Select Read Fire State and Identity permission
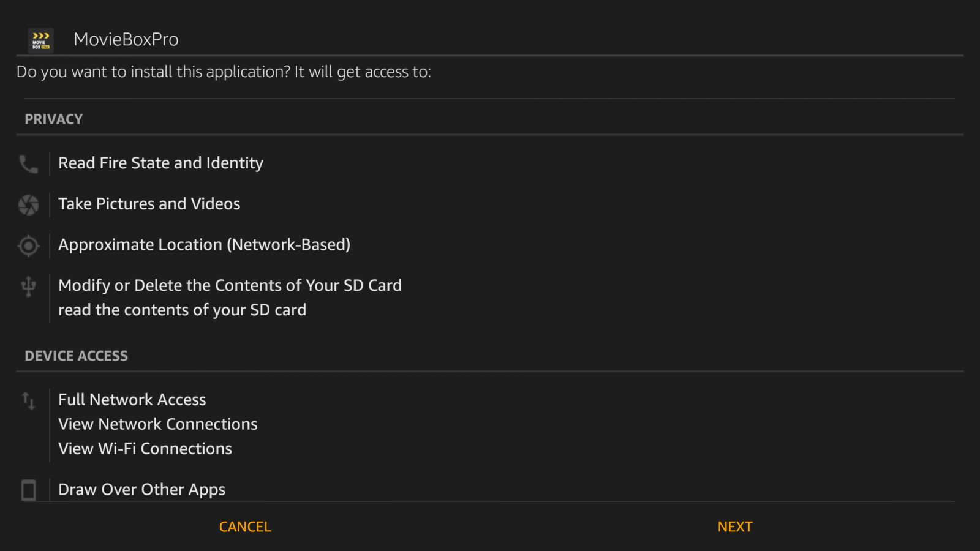Viewport: 980px width, 551px height. pyautogui.click(x=160, y=163)
